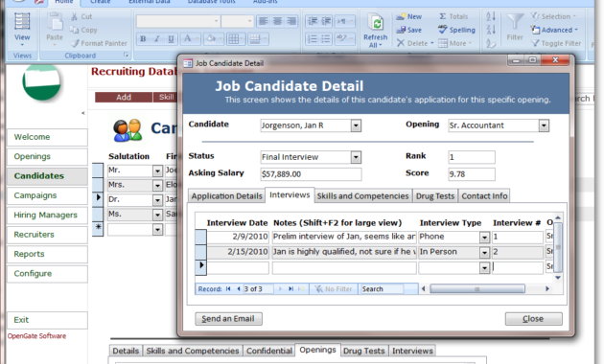Click the Cut command in the ribbon
This screenshot has width=604, height=364.
point(81,16)
